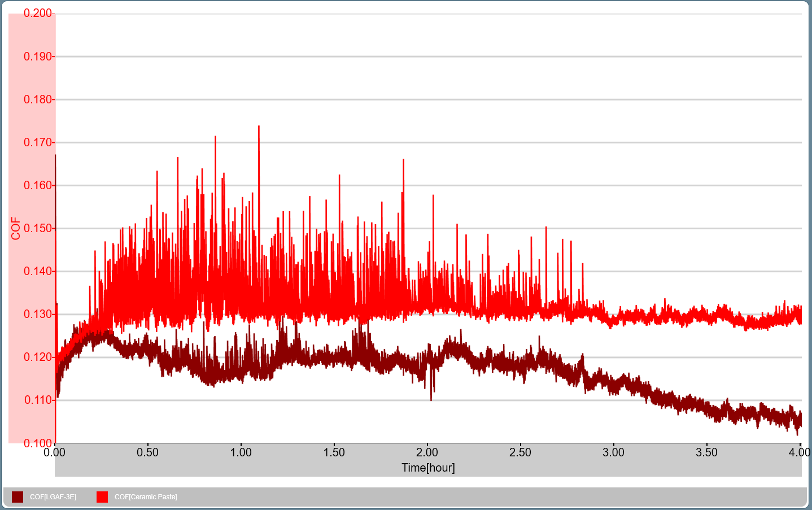
Task: Click the 1.00 x-axis tick label
Action: coord(241,452)
